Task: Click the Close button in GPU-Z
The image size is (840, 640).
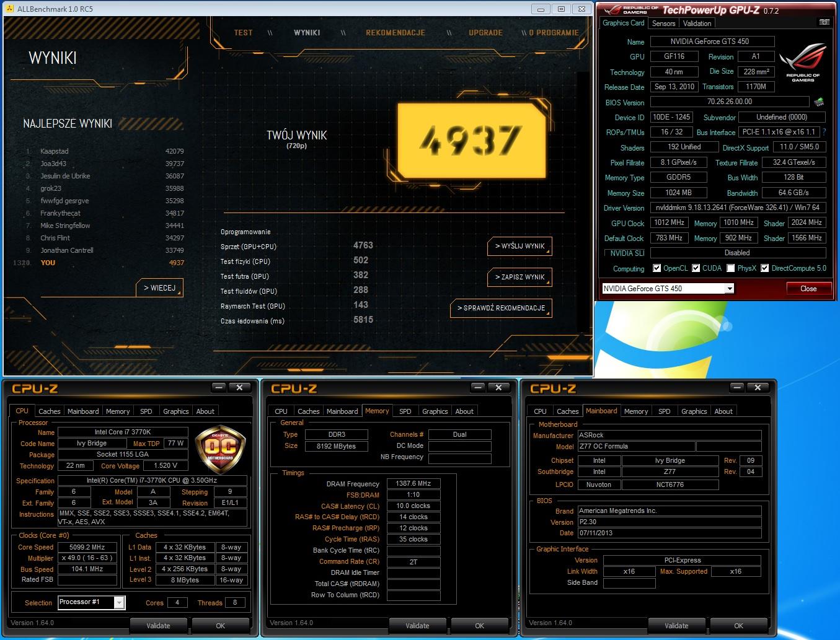Action: click(x=808, y=289)
